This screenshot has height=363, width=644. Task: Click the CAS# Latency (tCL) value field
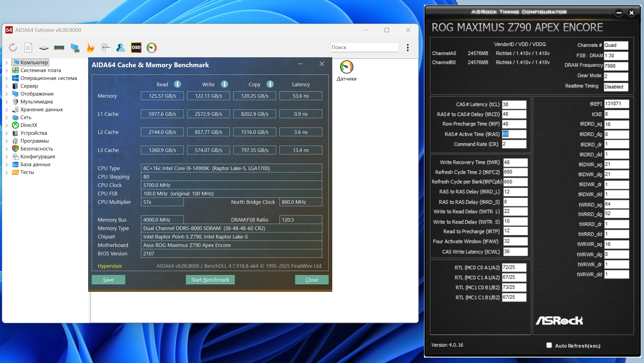(514, 104)
